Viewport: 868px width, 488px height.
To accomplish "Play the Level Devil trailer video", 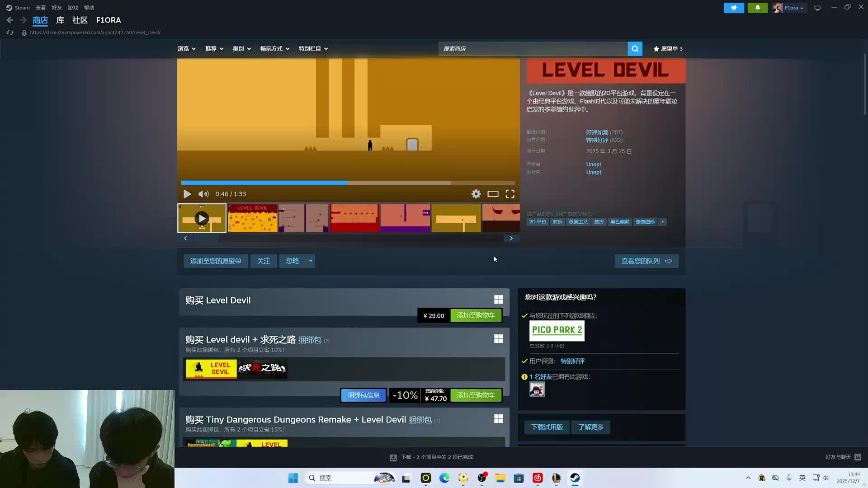I will pyautogui.click(x=187, y=194).
